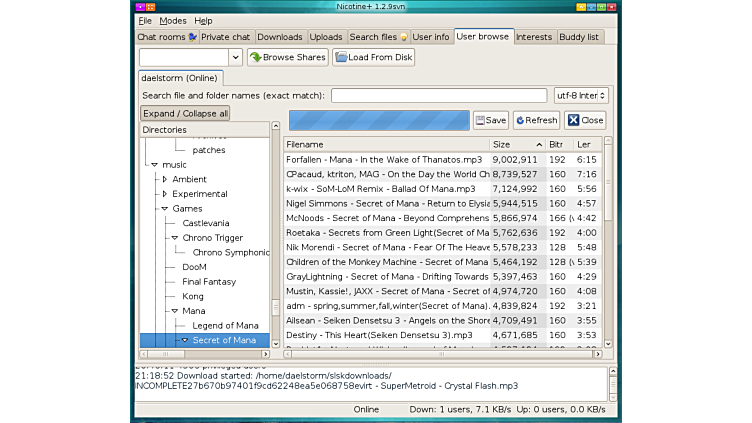Click the search file and folder names field
752x423 pixels.
pos(438,96)
